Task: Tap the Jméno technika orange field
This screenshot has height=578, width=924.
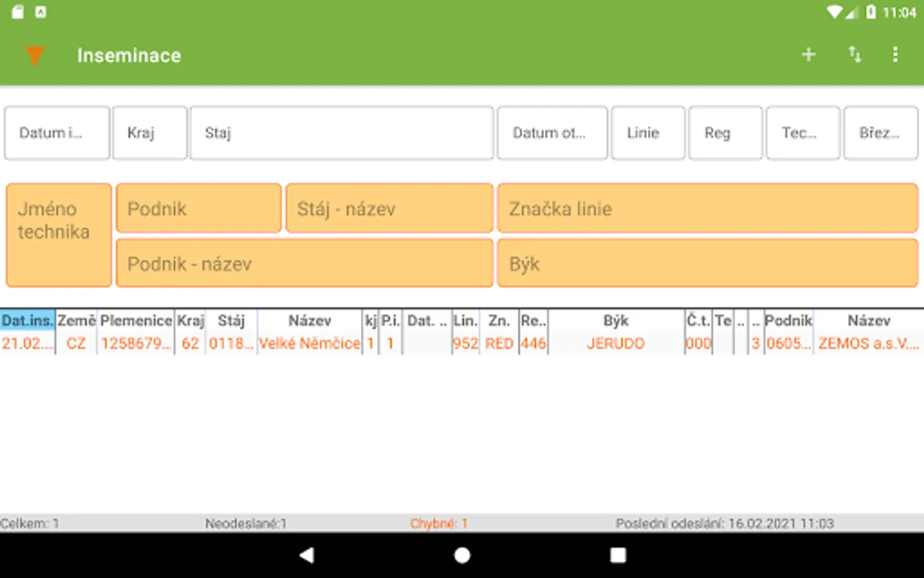Action: coord(59,235)
